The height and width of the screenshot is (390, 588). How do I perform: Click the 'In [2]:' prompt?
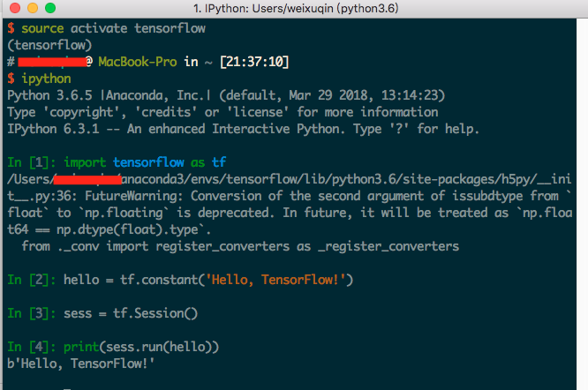tap(32, 280)
